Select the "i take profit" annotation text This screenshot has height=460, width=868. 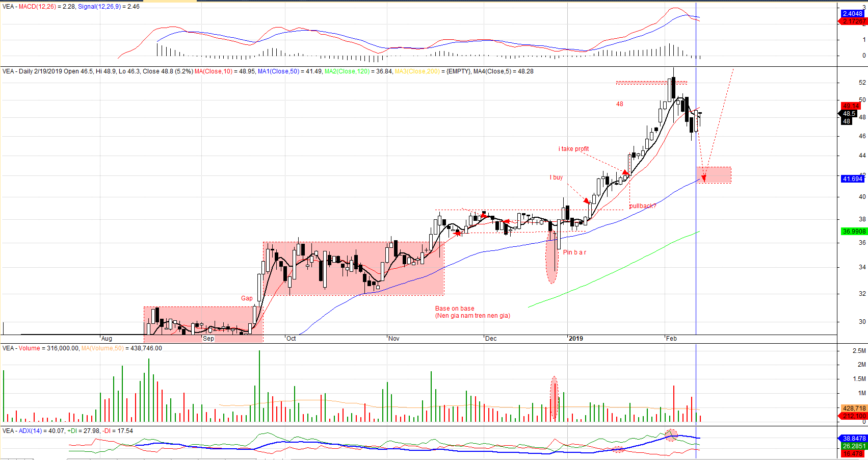click(573, 149)
